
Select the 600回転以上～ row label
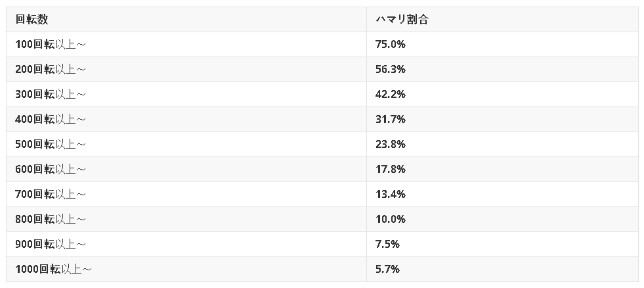click(51, 169)
